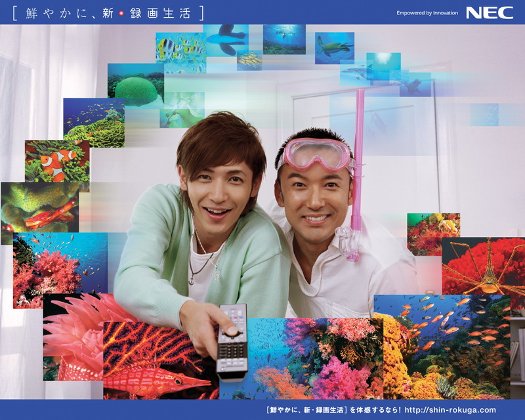525x420 pixels.
Task: Click the "Empowered by Innovation" tagline
Action: click(x=427, y=13)
